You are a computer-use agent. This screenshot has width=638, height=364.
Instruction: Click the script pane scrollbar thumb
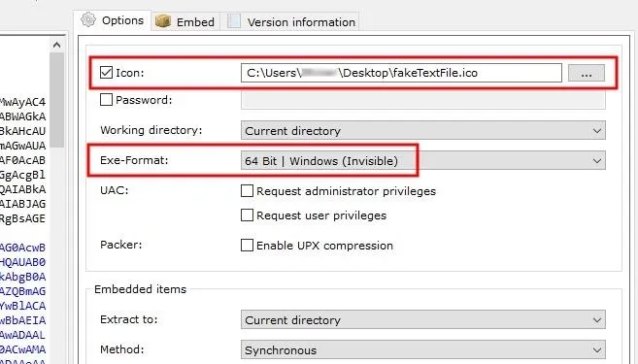click(x=57, y=100)
